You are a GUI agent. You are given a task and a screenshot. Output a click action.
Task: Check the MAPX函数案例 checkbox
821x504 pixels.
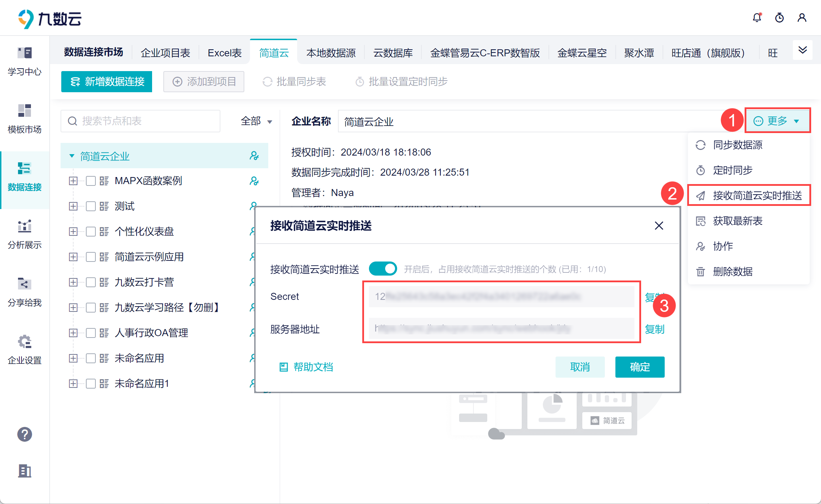[91, 181]
